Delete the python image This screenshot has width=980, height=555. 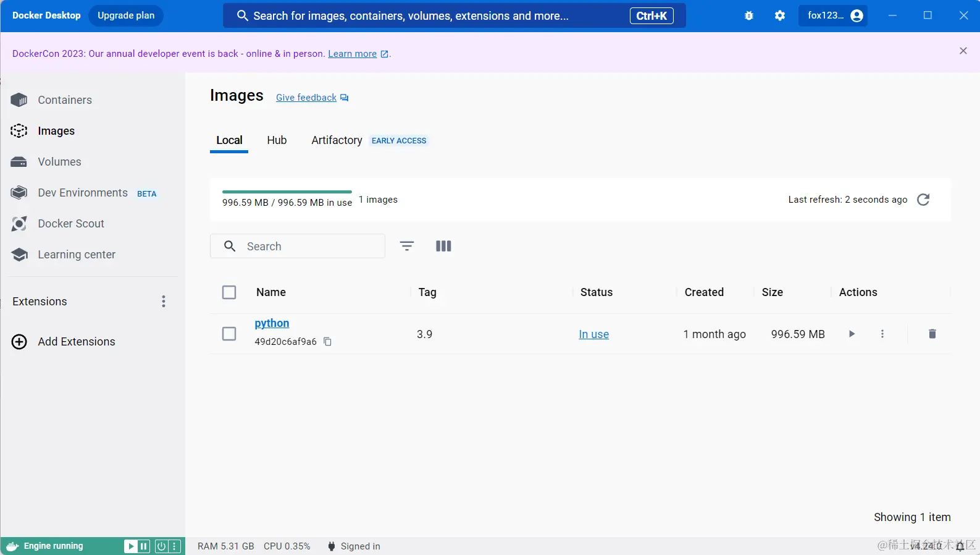pos(932,334)
